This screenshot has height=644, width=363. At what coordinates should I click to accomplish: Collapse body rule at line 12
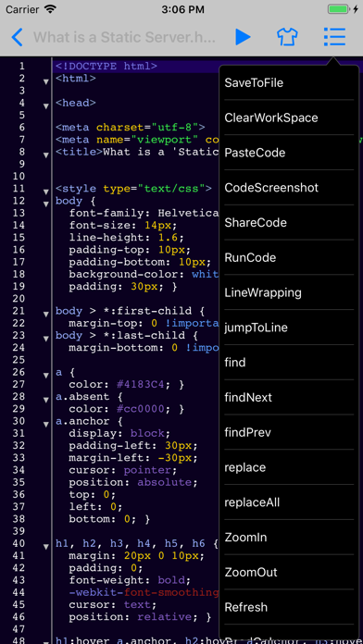[x=46, y=204]
